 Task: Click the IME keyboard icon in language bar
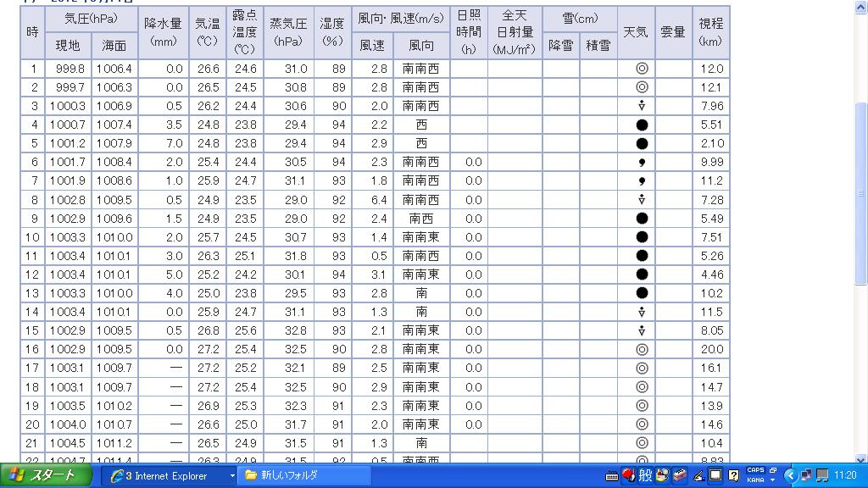(x=612, y=475)
